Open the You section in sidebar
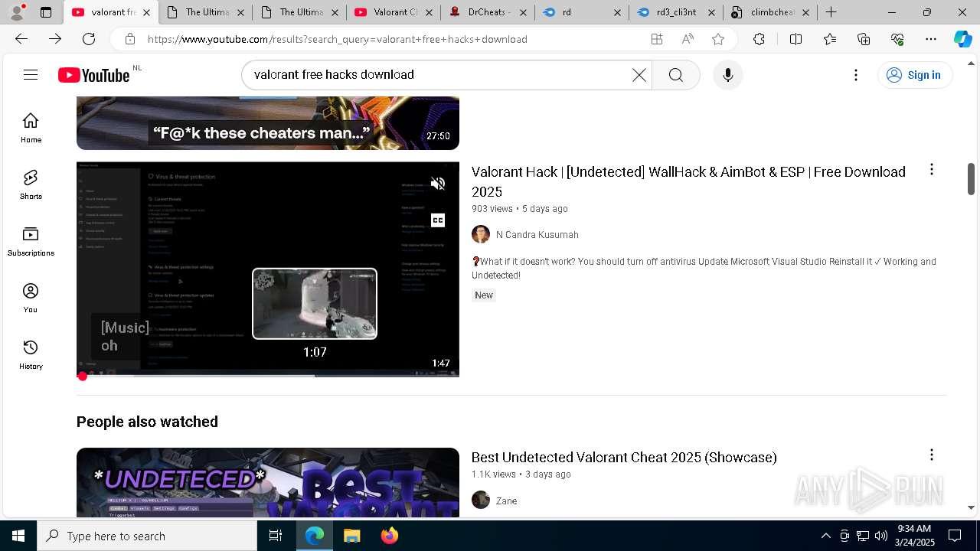 coord(31,298)
